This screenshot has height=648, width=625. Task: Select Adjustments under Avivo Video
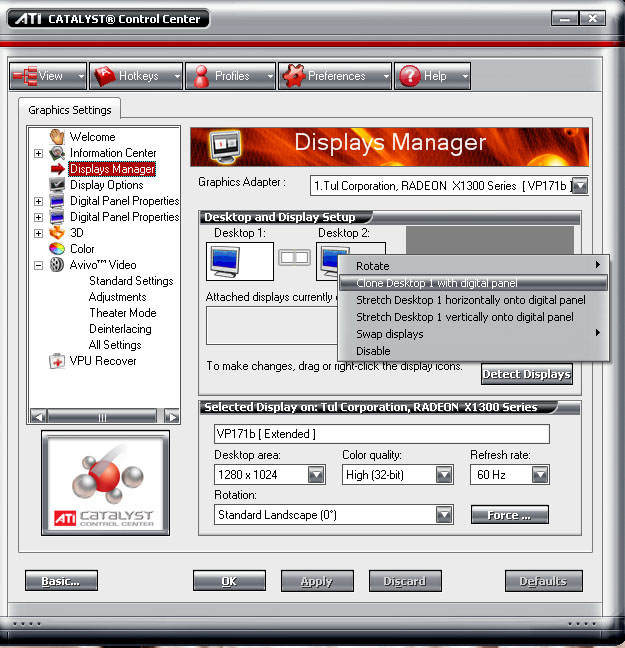click(117, 297)
